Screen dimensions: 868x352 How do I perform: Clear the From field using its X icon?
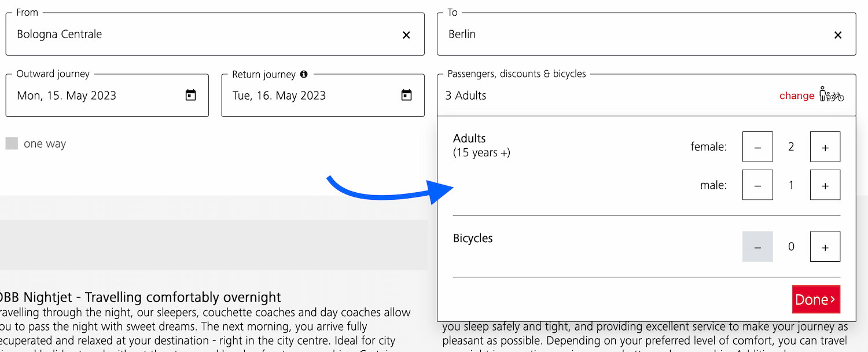pyautogui.click(x=407, y=35)
